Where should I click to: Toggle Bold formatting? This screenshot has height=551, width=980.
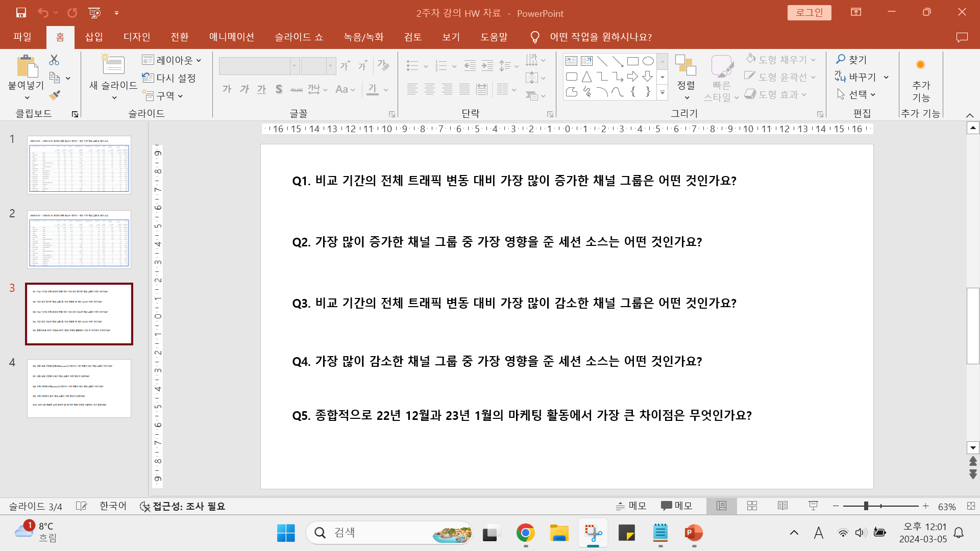tap(227, 89)
